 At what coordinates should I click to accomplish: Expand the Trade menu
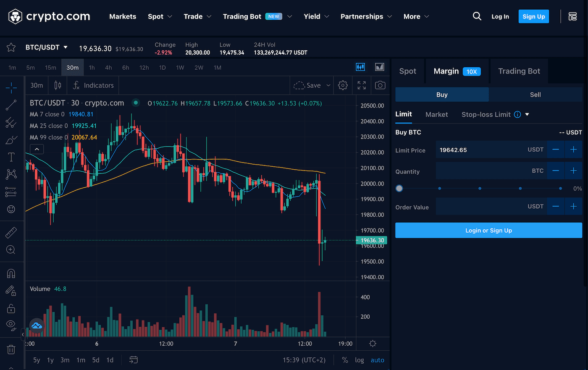(197, 16)
